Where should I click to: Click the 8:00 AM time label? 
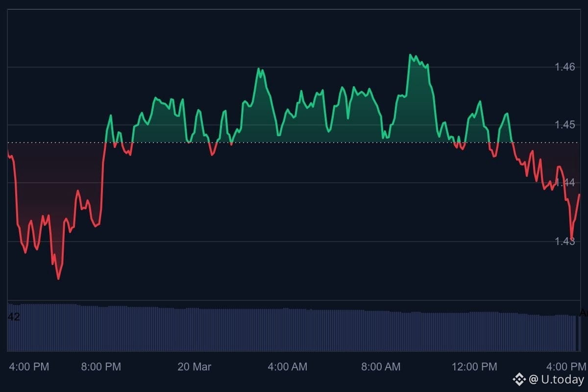pos(380,367)
